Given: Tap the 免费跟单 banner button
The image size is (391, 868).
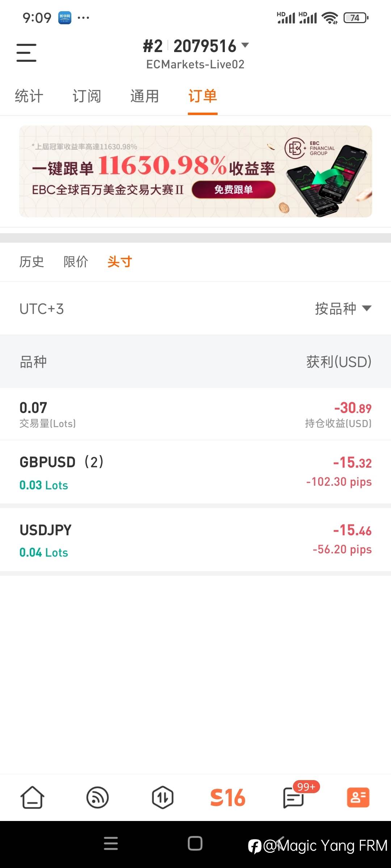Looking at the screenshot, I should click(x=234, y=190).
